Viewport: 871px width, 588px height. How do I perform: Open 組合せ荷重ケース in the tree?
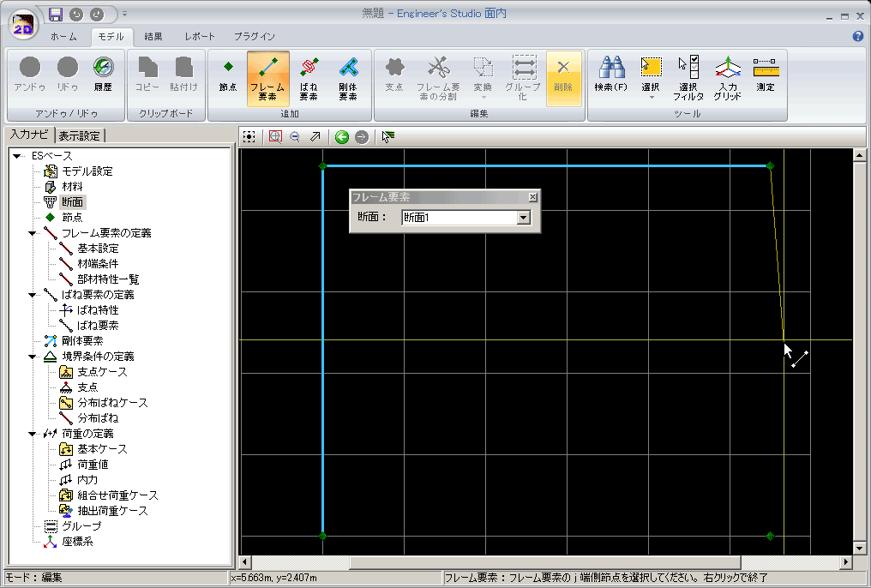click(x=118, y=495)
